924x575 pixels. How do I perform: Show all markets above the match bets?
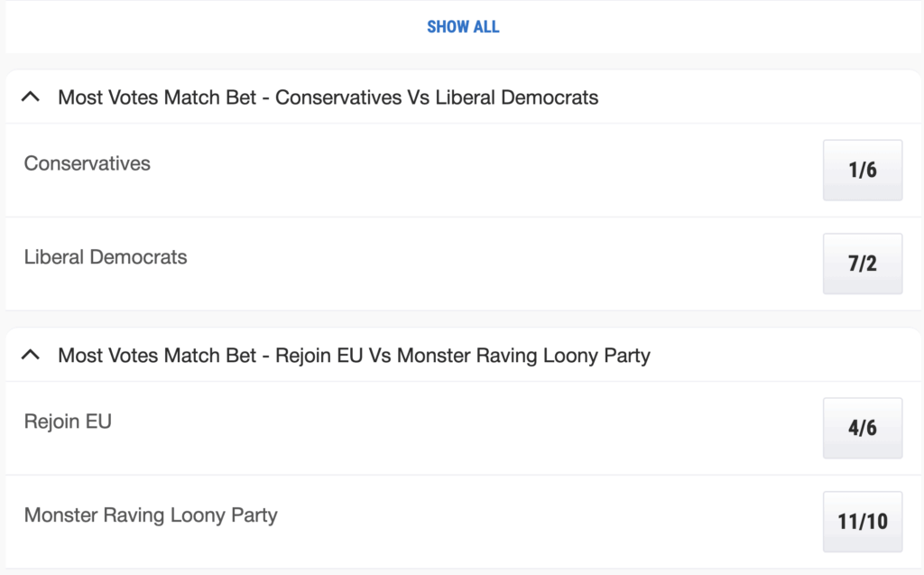[463, 27]
